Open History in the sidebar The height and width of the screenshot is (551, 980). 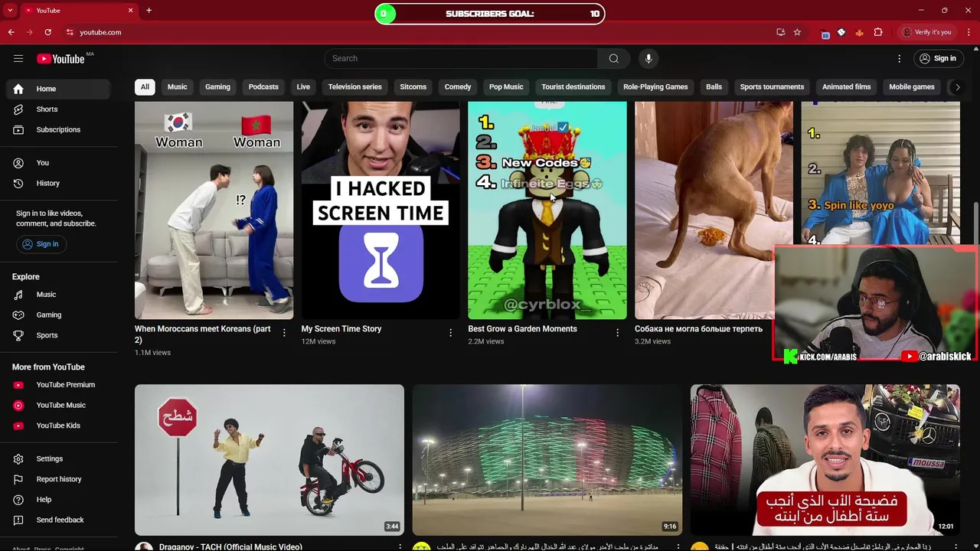point(58,183)
